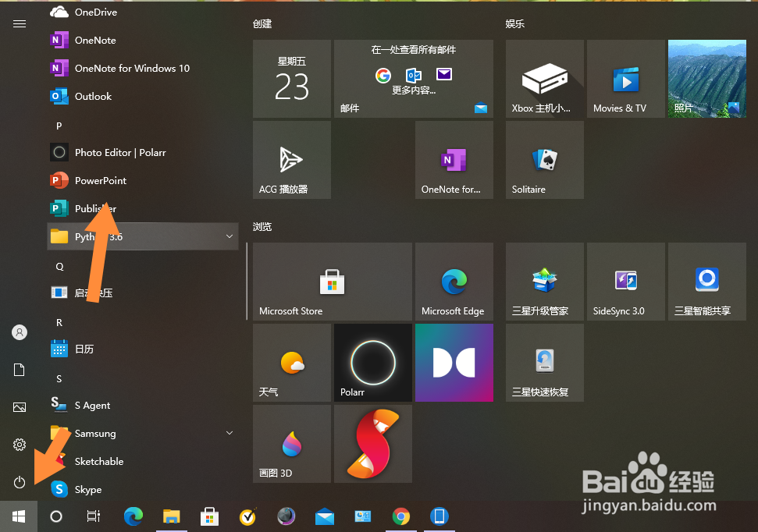Open Publisher from the app list
The width and height of the screenshot is (758, 532).
pos(143,208)
